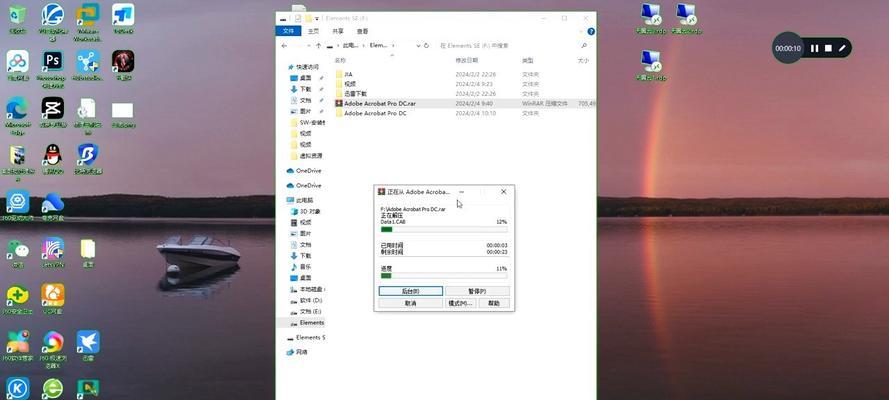This screenshot has width=889, height=400.
Task: Go up one folder level in Explorer
Action: tap(319, 45)
